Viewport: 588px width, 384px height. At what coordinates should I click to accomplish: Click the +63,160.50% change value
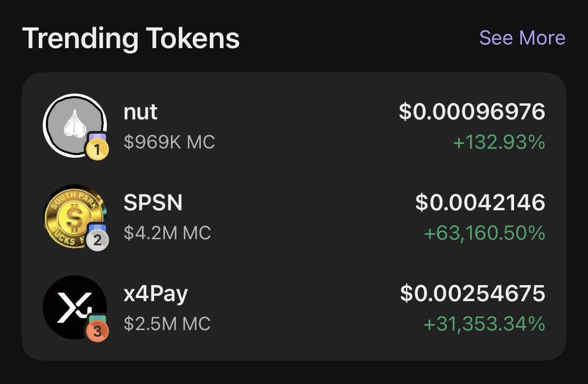click(x=484, y=233)
